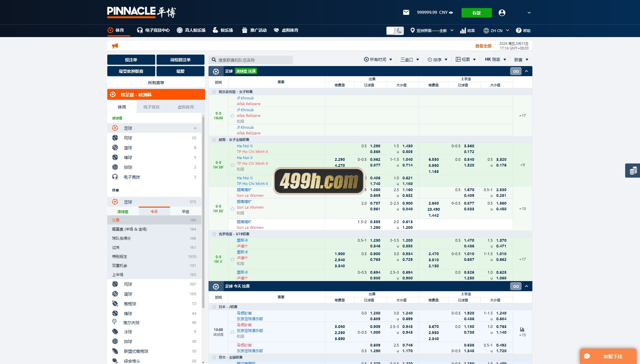Click the green 存款 deposit button
This screenshot has width=640, height=364.
pyautogui.click(x=476, y=13)
